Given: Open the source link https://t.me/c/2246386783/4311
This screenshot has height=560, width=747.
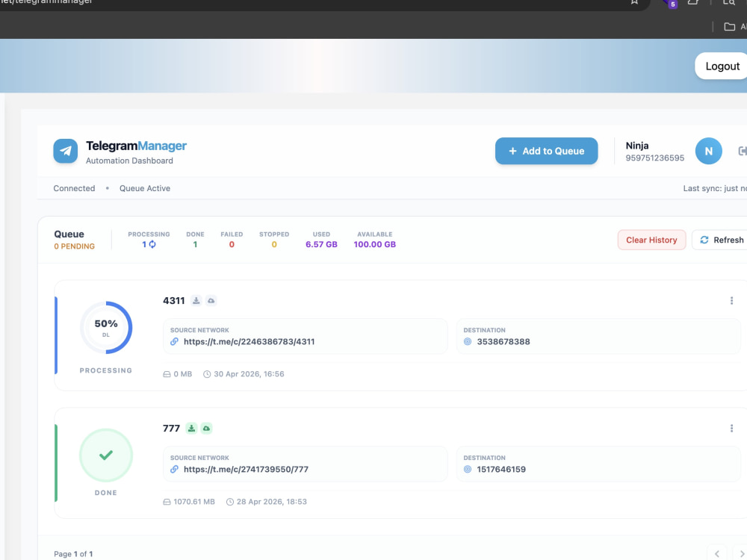Looking at the screenshot, I should tap(249, 341).
